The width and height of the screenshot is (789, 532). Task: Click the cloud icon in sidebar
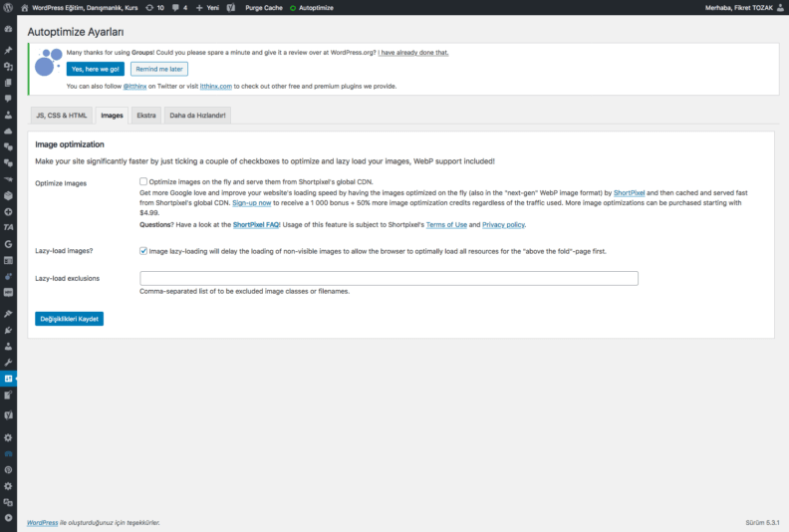(8, 131)
